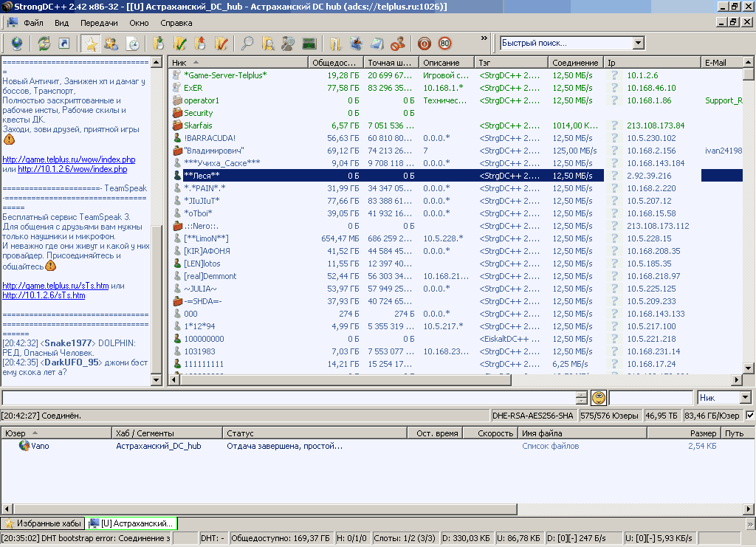Open link http://10.1.2.6/wow/index.php
The height and width of the screenshot is (547, 756).
tap(72, 169)
